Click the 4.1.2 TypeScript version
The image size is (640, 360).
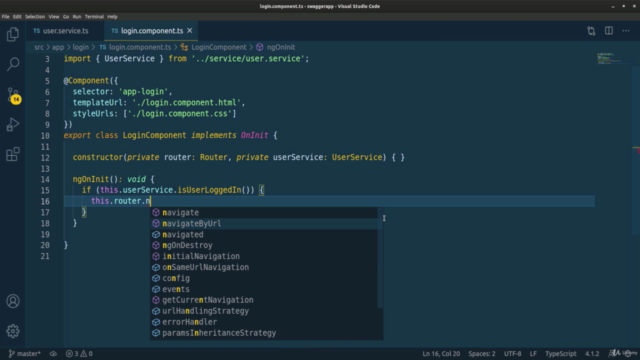pyautogui.click(x=592, y=353)
